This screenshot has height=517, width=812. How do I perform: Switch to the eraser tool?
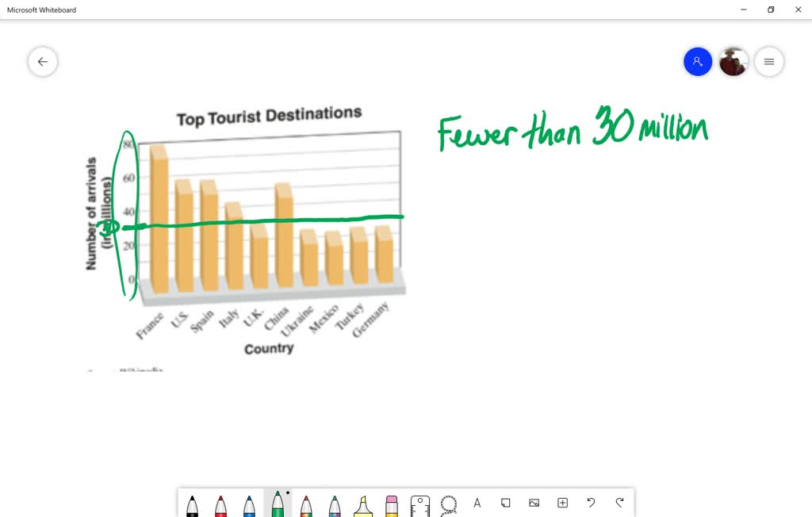[391, 505]
